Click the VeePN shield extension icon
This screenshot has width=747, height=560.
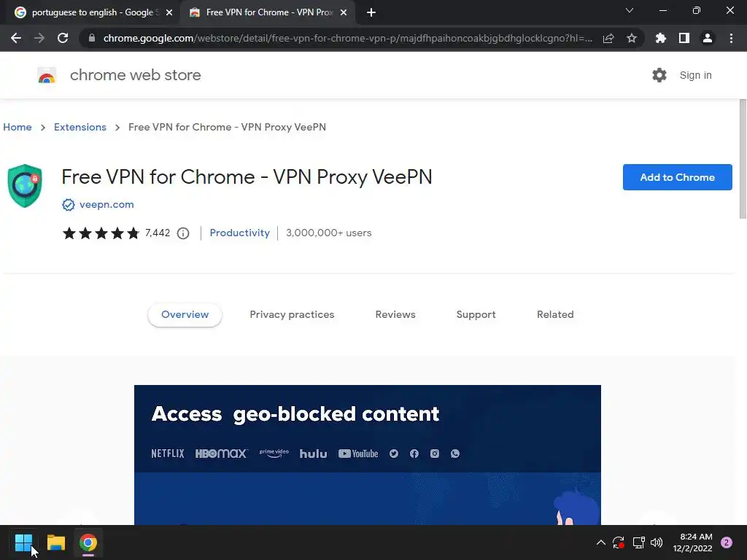25,186
